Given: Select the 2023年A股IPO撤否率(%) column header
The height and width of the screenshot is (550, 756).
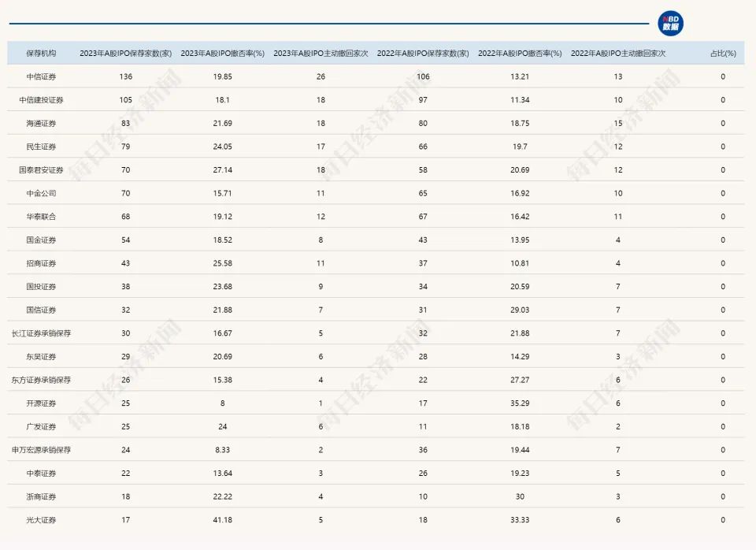Looking at the screenshot, I should click(222, 54).
